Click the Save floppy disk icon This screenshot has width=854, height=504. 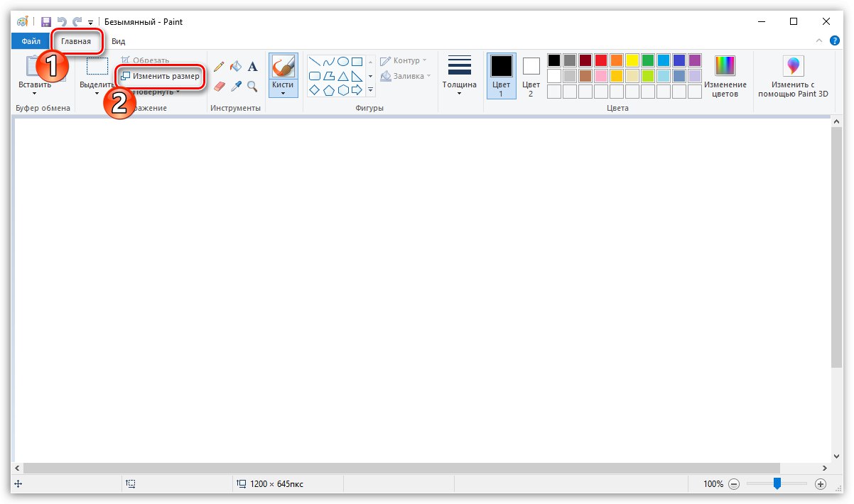(x=46, y=22)
